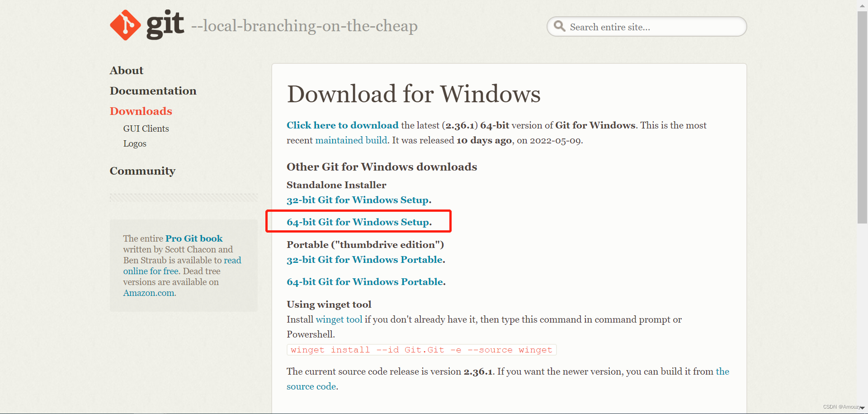Click the 'Download for Windows' heading
868x414 pixels.
(x=414, y=94)
